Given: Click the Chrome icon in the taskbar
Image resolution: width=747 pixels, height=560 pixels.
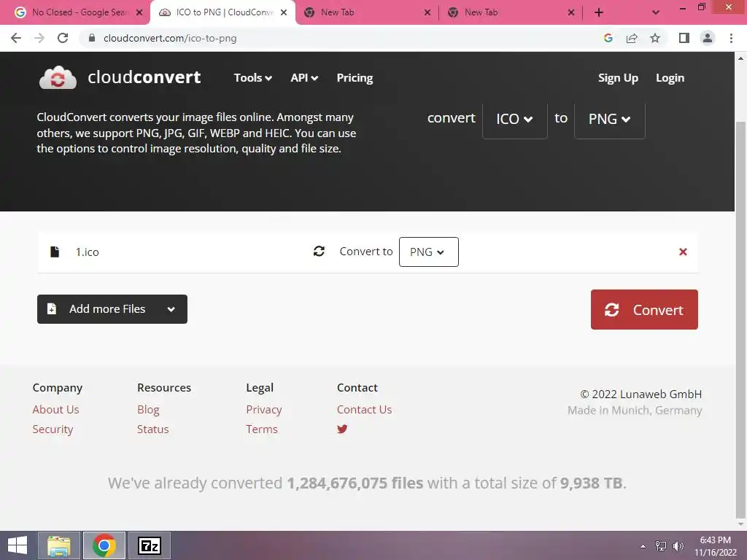Looking at the screenshot, I should coord(104,545).
